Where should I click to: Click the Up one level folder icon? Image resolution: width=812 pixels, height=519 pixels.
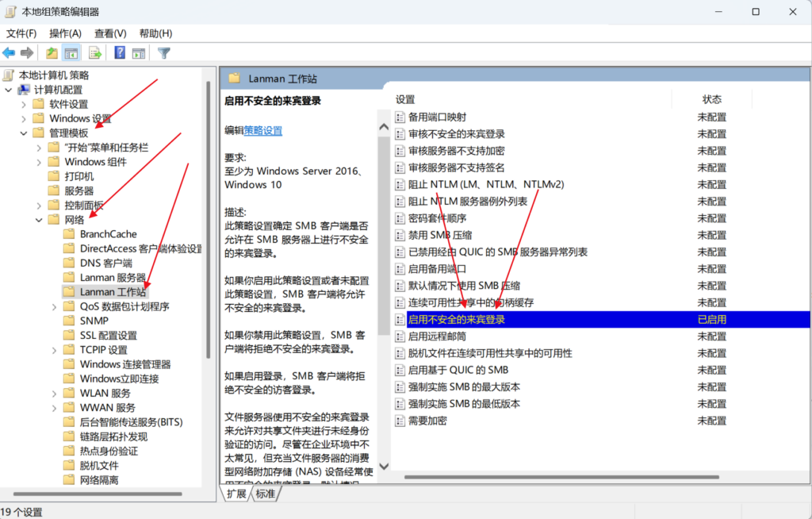pos(52,53)
